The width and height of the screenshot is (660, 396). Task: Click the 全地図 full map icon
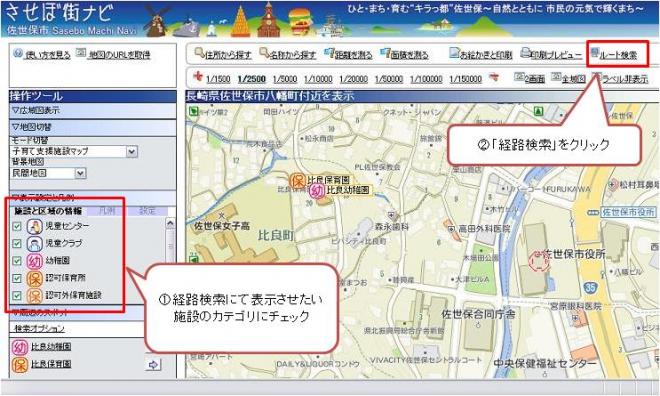tap(556, 77)
